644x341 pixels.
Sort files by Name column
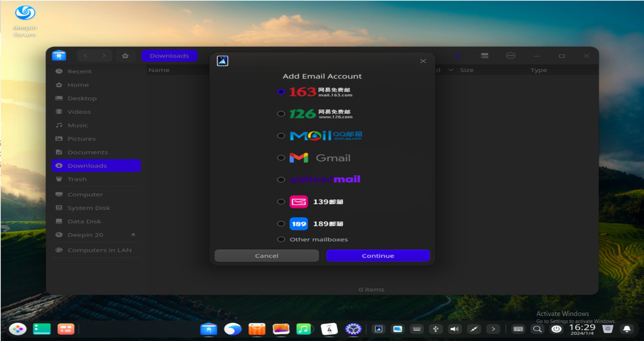[x=159, y=70]
